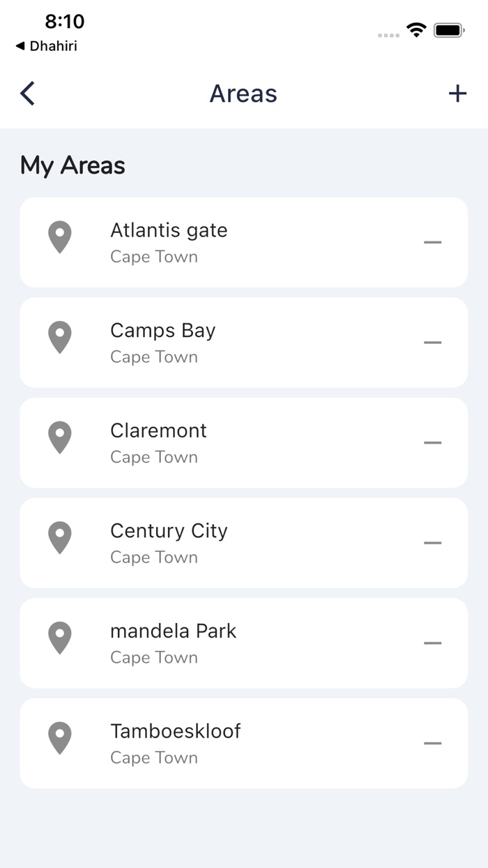Tap the Camps Bay location pin

[60, 337]
